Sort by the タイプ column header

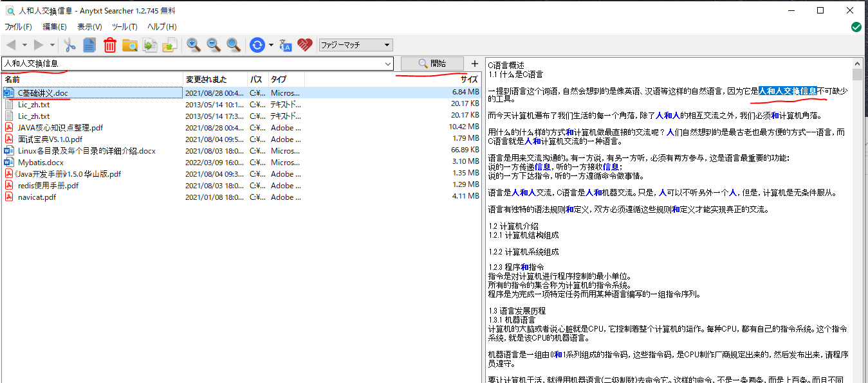pos(286,79)
